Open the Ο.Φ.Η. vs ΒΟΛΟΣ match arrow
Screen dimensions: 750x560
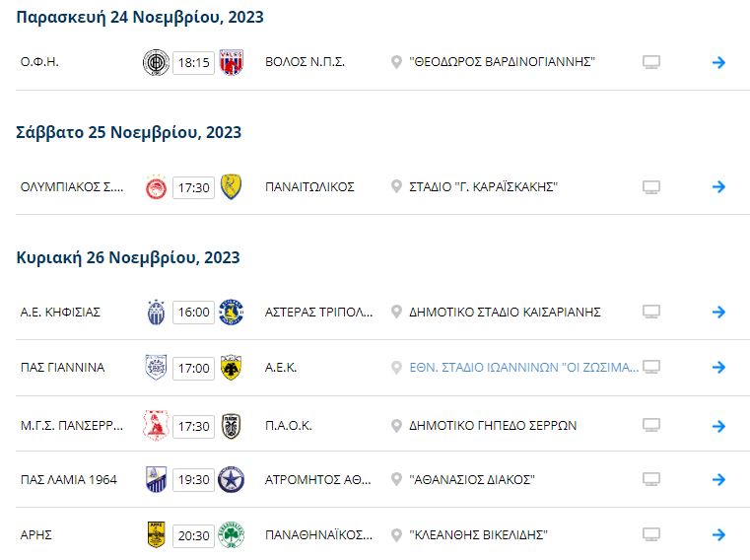point(718,62)
